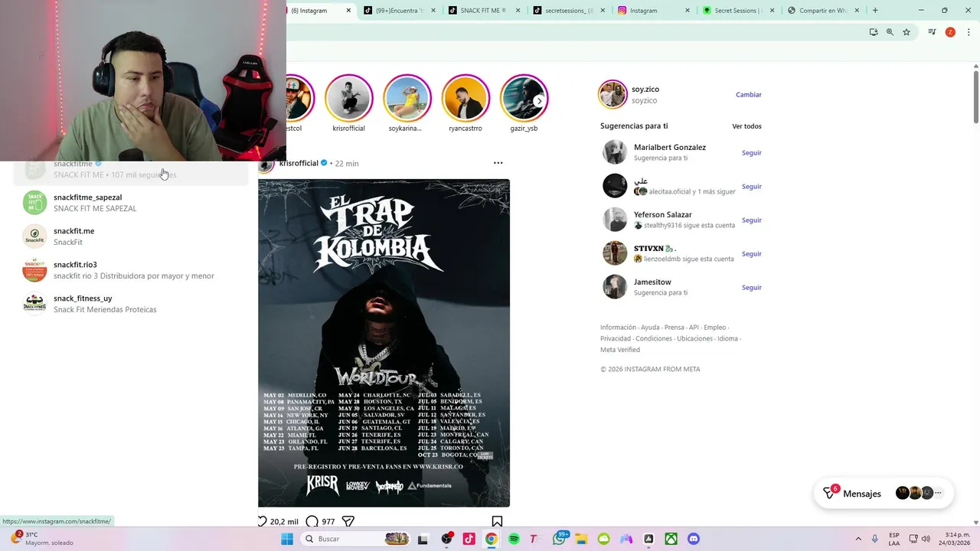
Task: Open Xbox app from the taskbar
Action: click(671, 539)
